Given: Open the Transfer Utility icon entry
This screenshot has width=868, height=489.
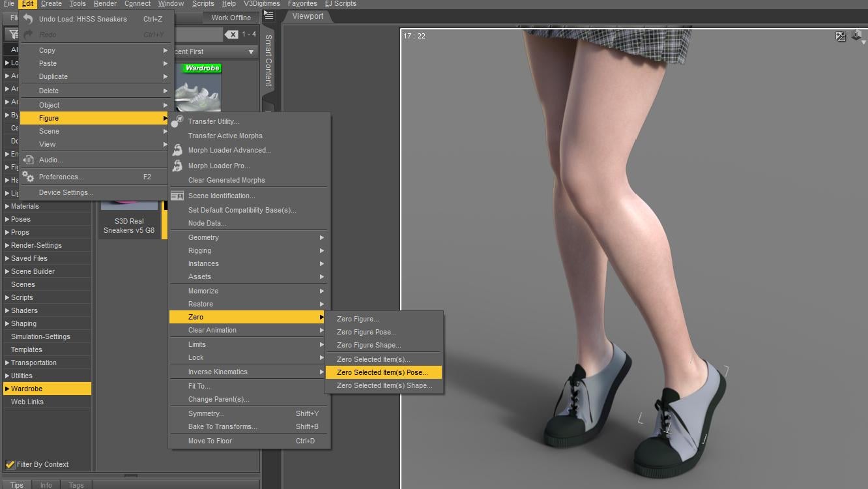Looking at the screenshot, I should pos(177,121).
